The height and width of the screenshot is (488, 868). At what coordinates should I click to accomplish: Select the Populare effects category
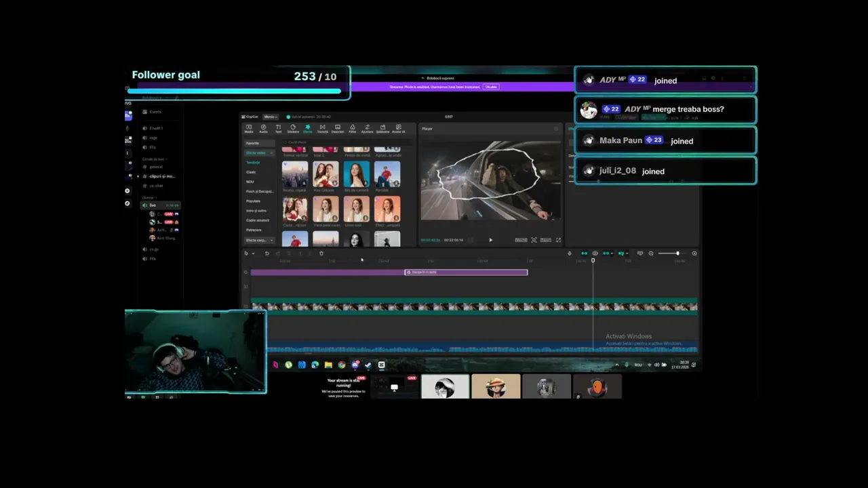253,201
